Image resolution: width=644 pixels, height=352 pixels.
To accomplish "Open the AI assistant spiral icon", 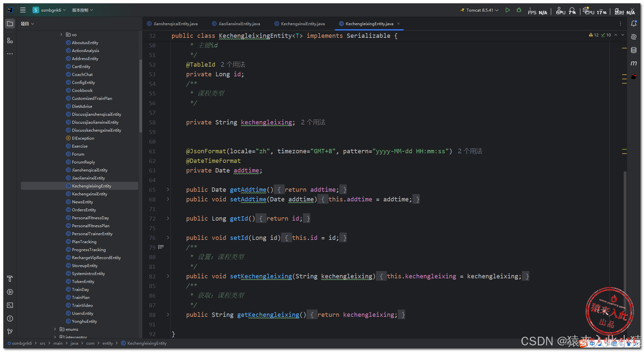I will 634,37.
